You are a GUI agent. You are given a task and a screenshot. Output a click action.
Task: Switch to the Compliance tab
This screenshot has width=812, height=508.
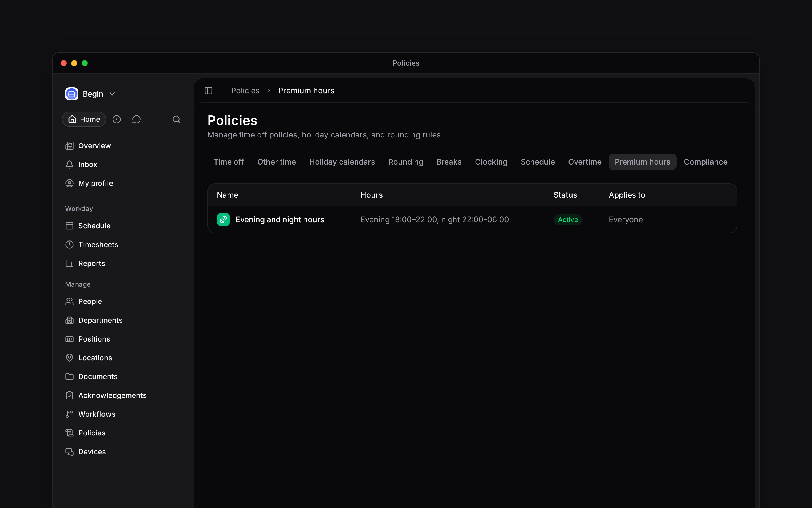click(705, 162)
